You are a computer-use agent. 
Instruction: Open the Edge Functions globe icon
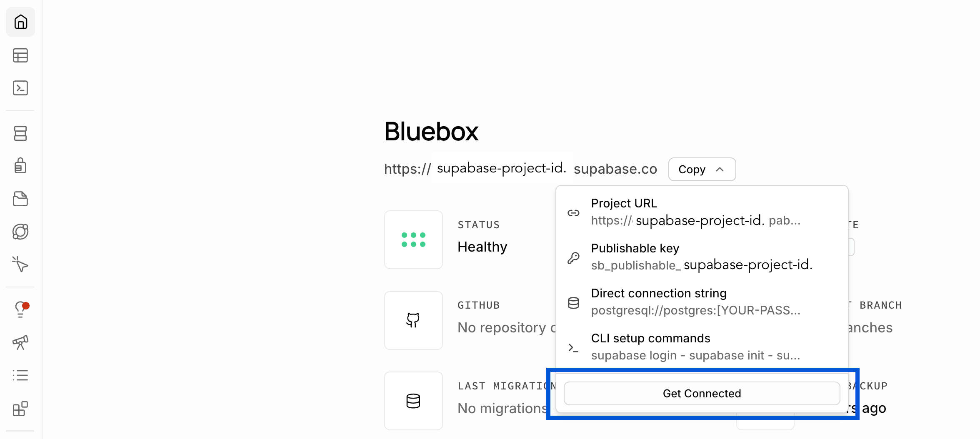pos(20,232)
